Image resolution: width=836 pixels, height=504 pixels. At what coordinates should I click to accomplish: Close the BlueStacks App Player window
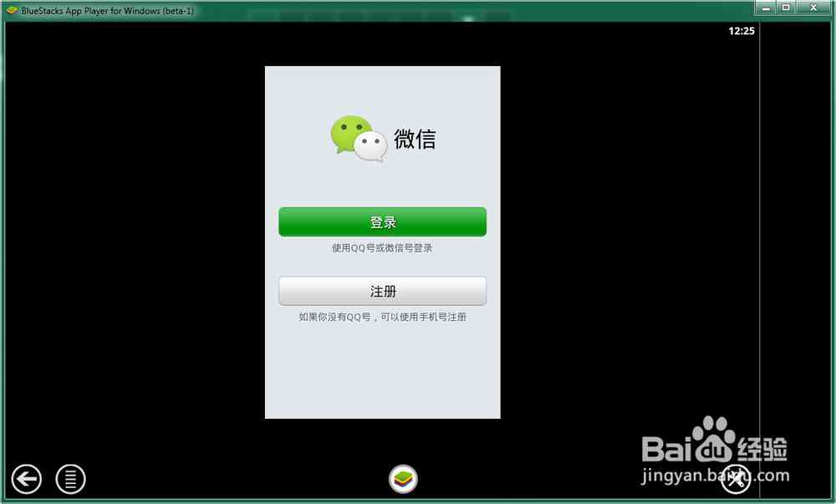point(813,8)
